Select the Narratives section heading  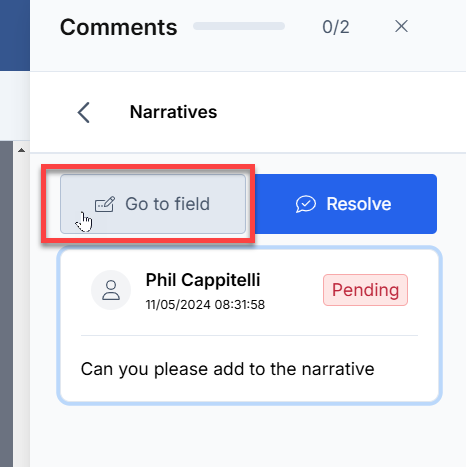click(173, 112)
